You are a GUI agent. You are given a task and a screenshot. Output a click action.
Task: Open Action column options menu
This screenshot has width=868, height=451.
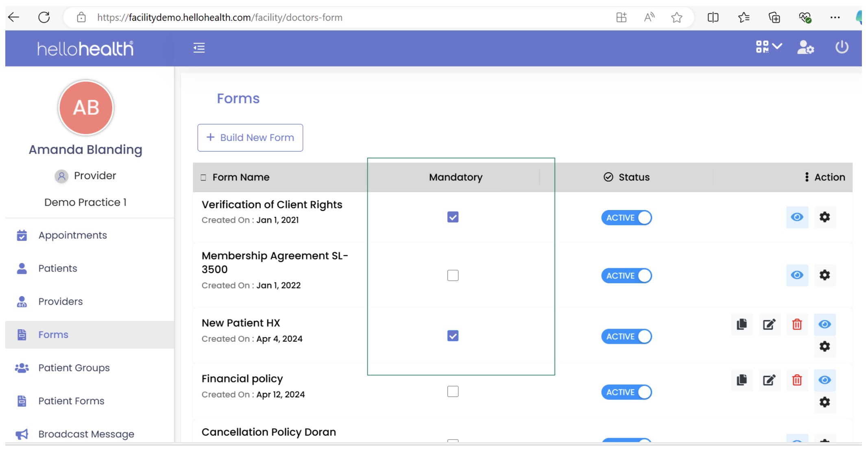click(807, 177)
